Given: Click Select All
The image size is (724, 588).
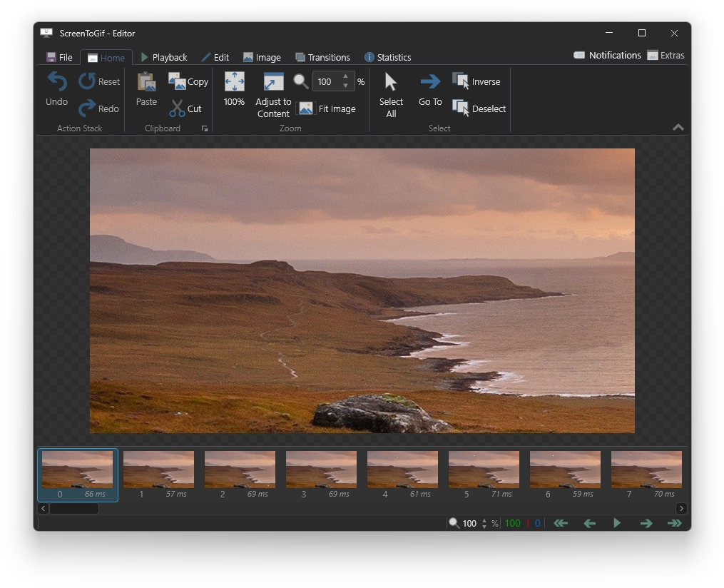Looking at the screenshot, I should 391,95.
